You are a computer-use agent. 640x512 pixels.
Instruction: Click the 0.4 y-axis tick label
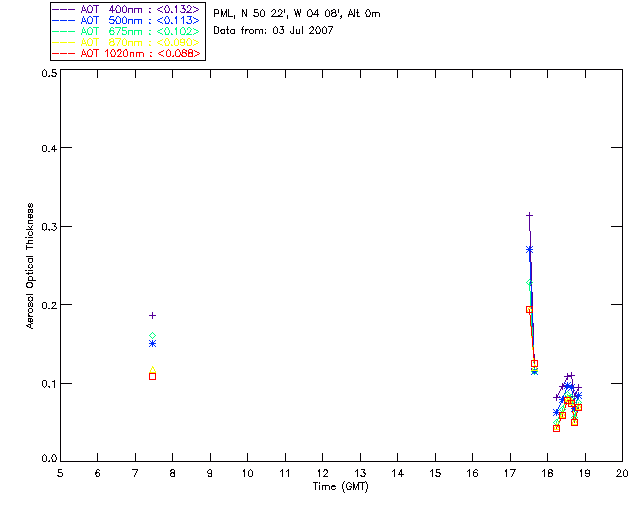[x=49, y=148]
